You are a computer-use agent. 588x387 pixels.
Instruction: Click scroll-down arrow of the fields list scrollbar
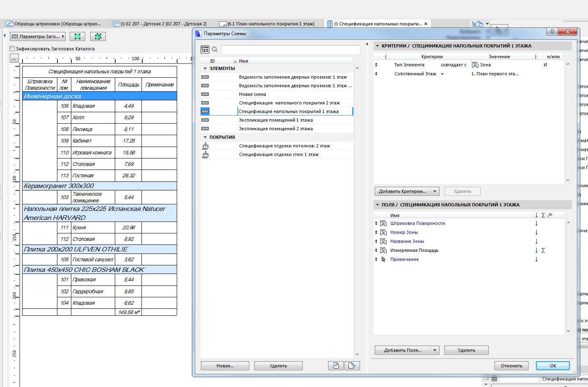click(x=568, y=331)
